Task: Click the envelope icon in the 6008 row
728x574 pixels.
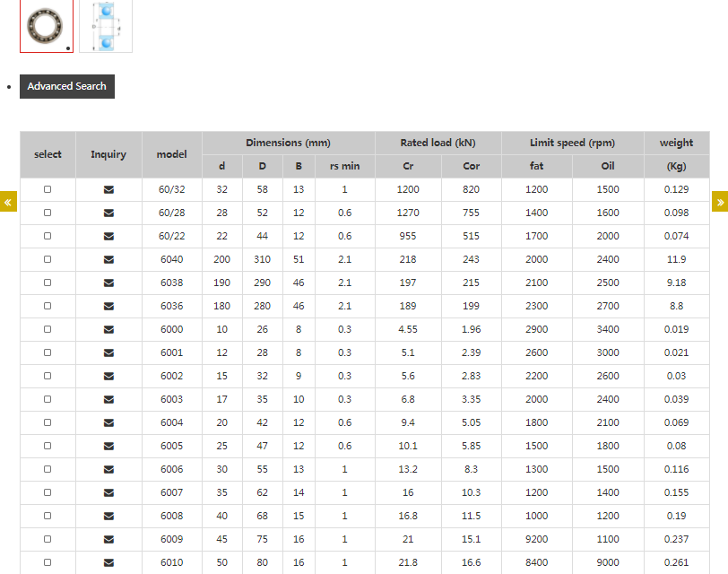Action: pyautogui.click(x=108, y=516)
